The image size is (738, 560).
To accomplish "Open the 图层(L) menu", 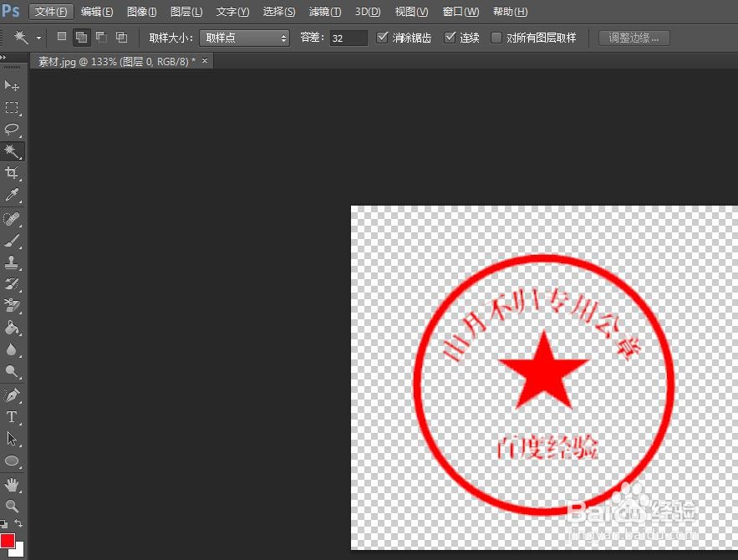I will (x=186, y=12).
